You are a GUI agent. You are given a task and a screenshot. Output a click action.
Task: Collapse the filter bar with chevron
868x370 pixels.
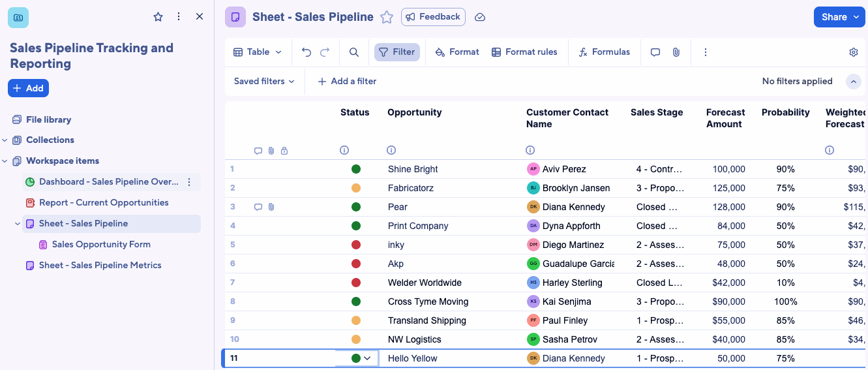[x=853, y=82]
